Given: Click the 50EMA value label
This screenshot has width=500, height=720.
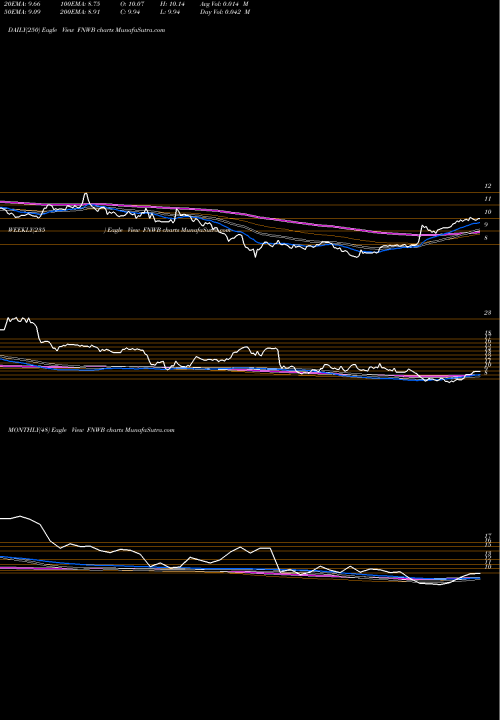Looking at the screenshot, I should pos(24,12).
